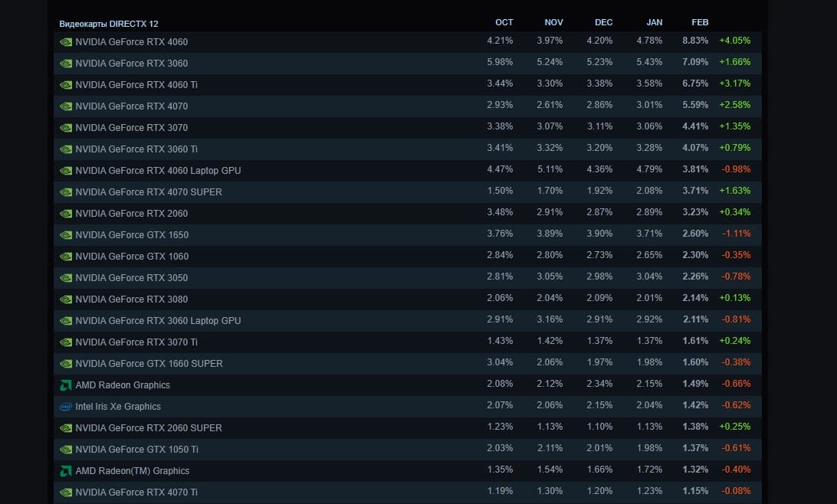
Task: Click NVIDIA logo beside GeForce GTX 1060
Action: point(66,257)
